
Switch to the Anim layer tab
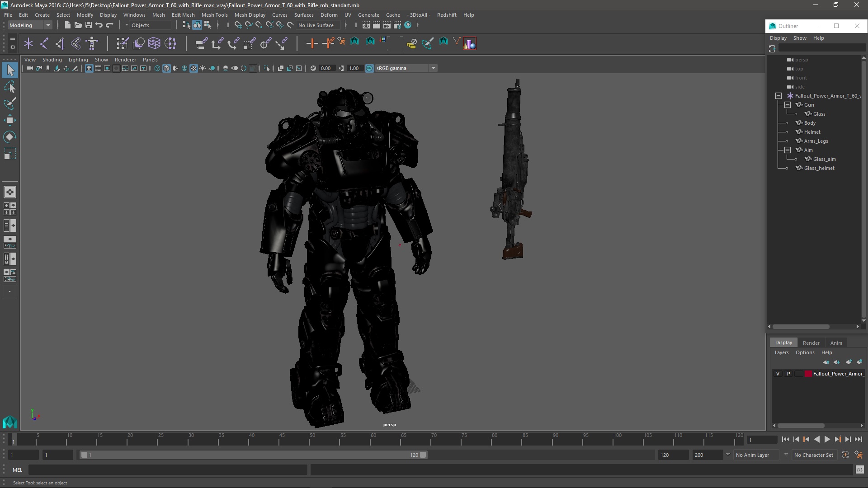836,343
